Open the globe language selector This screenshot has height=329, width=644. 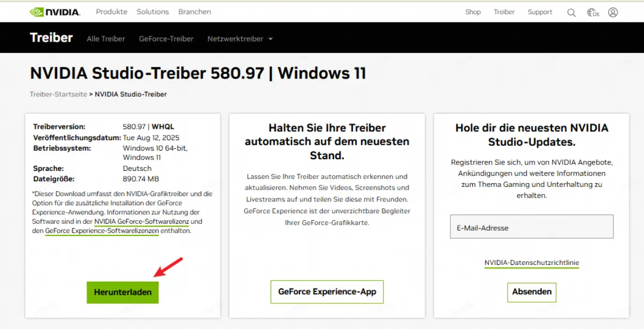click(x=593, y=12)
